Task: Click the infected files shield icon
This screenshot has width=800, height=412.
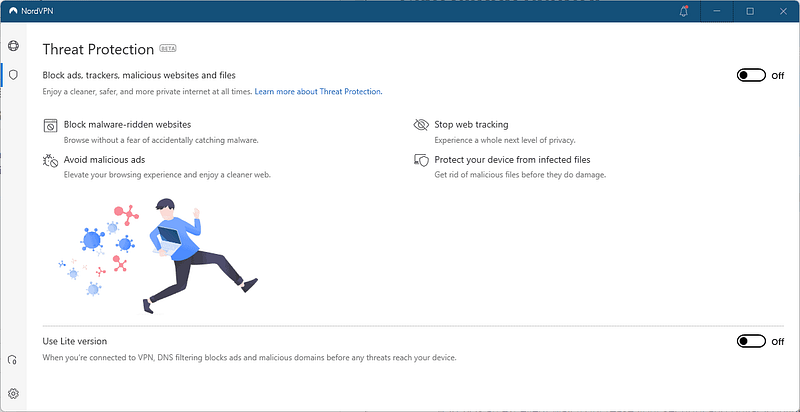Action: tap(421, 160)
